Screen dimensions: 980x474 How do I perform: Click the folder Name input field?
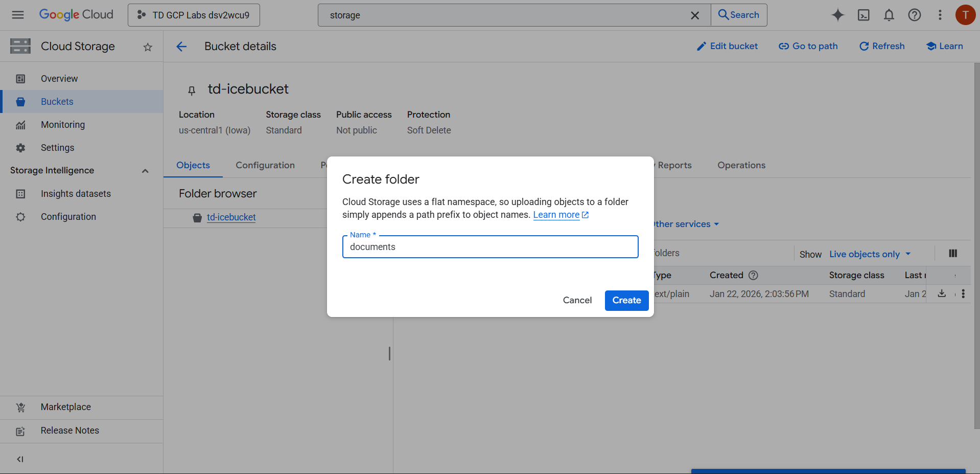[489, 247]
